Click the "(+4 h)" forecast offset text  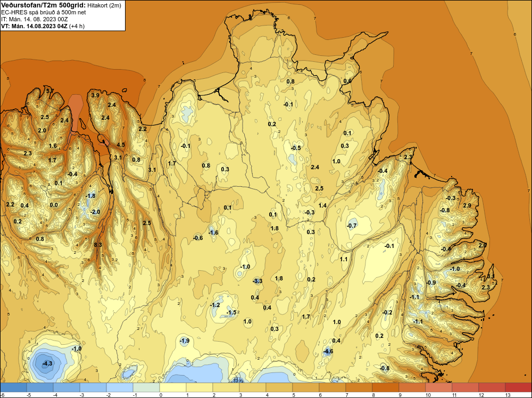point(77,26)
